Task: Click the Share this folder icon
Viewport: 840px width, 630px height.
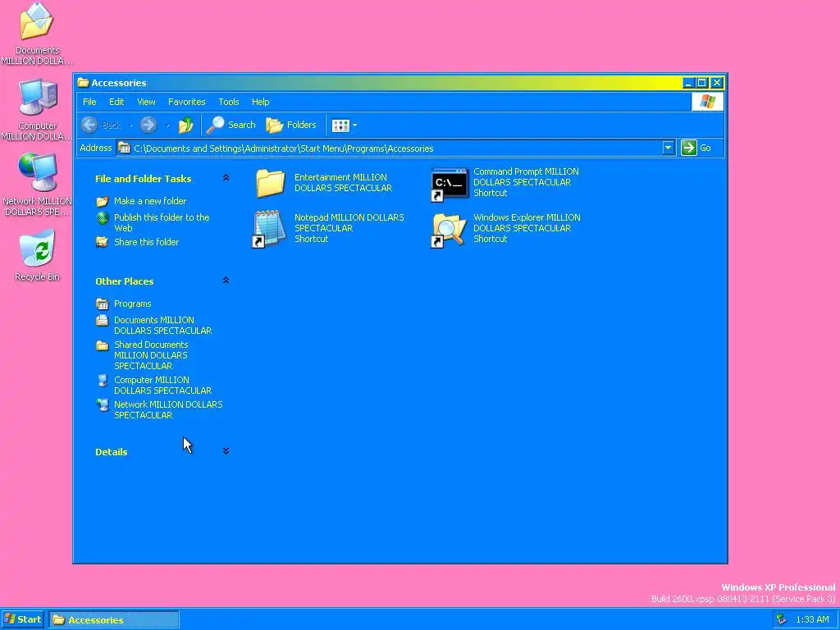Action: point(102,242)
